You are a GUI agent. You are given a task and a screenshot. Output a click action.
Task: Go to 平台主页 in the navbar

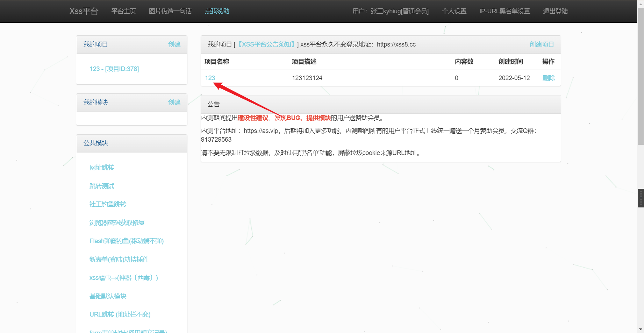124,11
